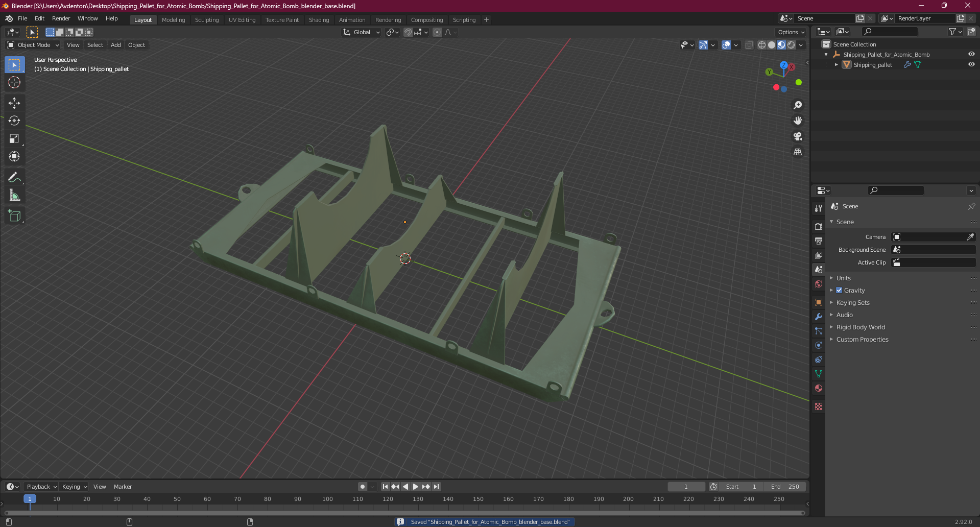Jump to the animation end frame
Image resolution: width=980 pixels, height=527 pixels.
click(x=436, y=487)
